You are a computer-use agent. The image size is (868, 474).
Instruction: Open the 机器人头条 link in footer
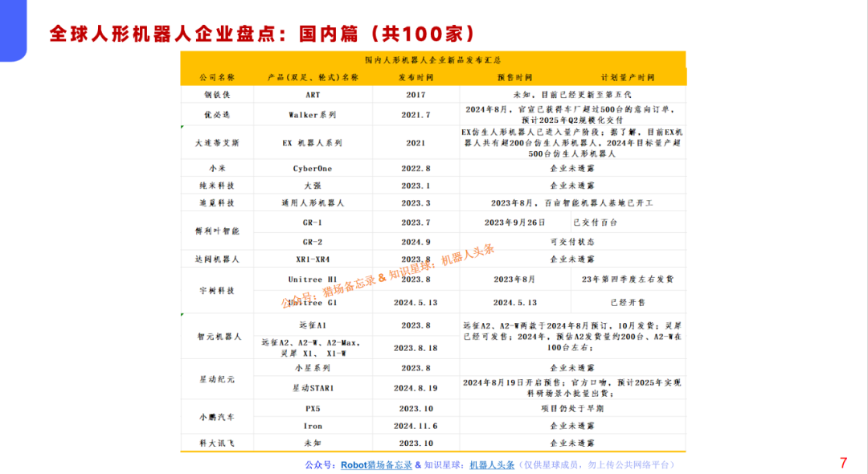pyautogui.click(x=492, y=465)
